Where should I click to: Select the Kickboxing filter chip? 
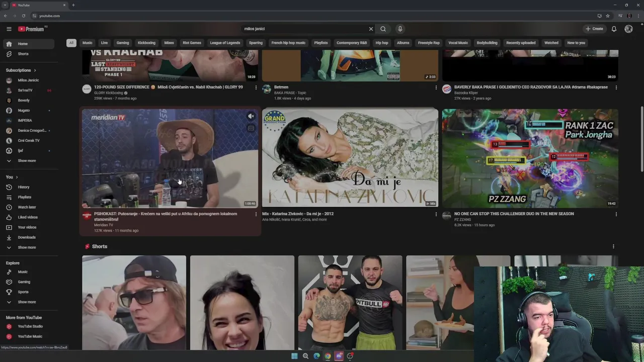(146, 43)
